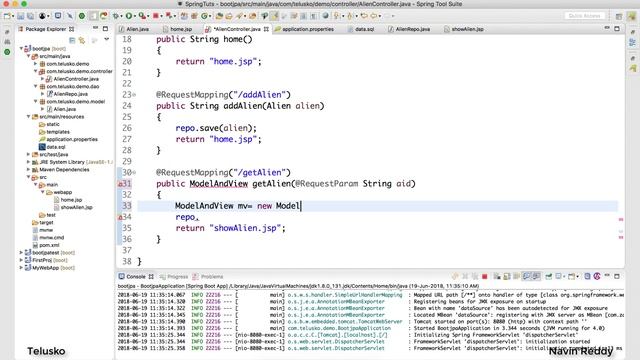Click into the Quick Access search field
This screenshot has width=640, height=360.
(584, 16)
